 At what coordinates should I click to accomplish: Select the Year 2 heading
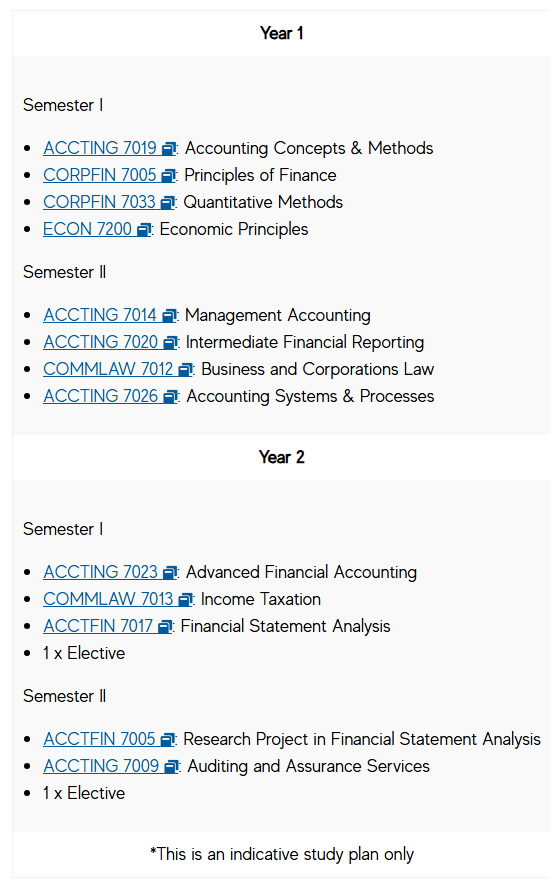[282, 457]
